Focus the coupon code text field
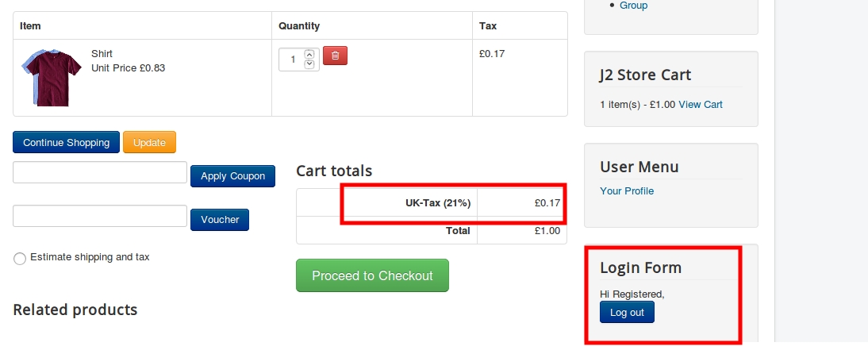Viewport: 868px width, 350px height. pos(100,172)
